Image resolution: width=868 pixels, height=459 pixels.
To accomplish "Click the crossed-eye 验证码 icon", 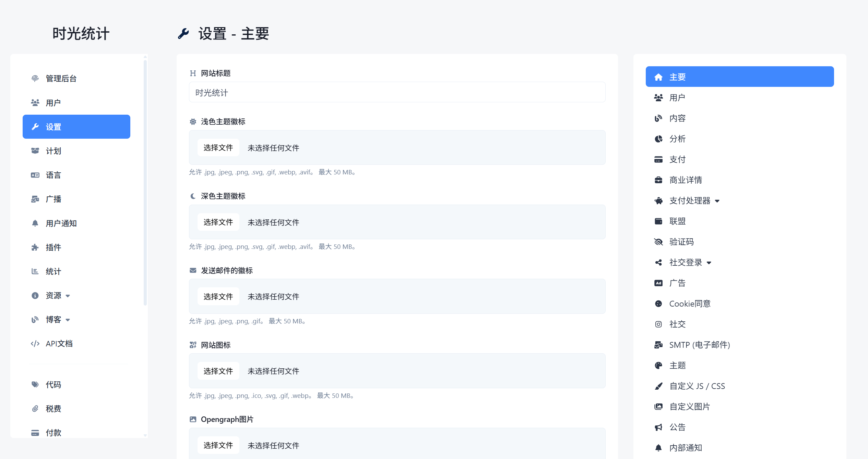I will click(658, 242).
